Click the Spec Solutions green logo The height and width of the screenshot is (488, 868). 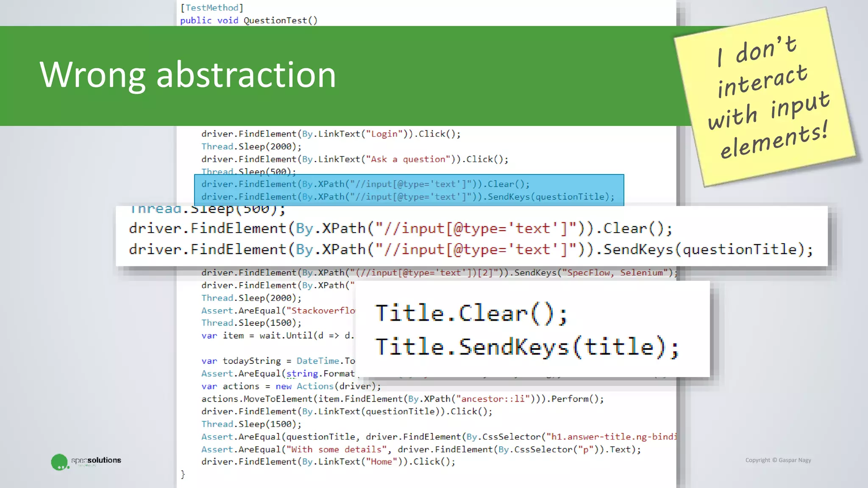(59, 462)
